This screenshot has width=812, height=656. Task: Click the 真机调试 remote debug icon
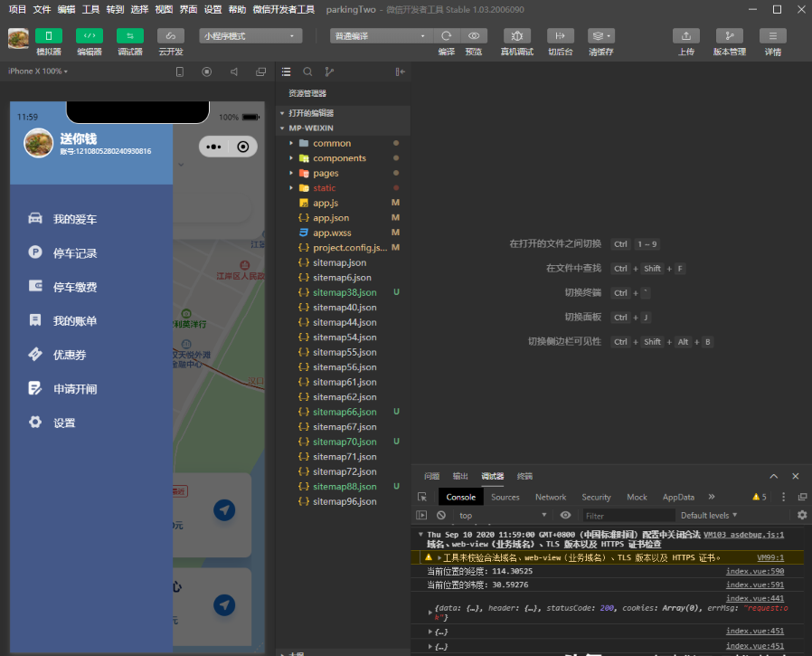click(516, 35)
